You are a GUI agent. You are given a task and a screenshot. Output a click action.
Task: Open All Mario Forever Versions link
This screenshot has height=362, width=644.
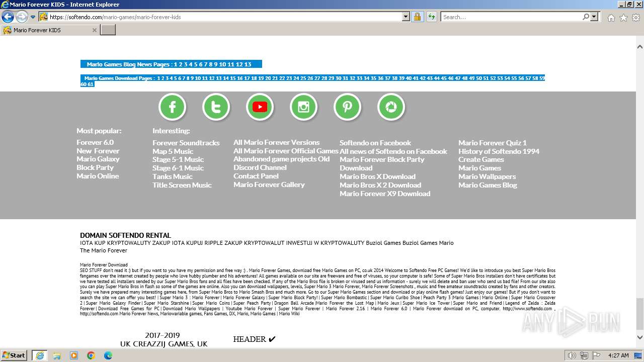[x=276, y=142]
